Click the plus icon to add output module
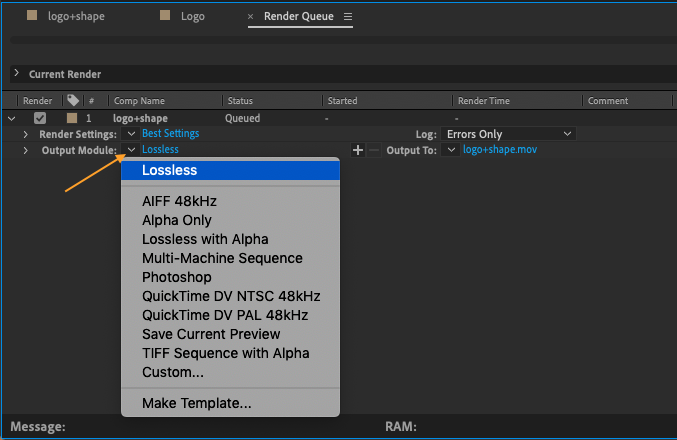The height and width of the screenshot is (440, 677). [358, 150]
